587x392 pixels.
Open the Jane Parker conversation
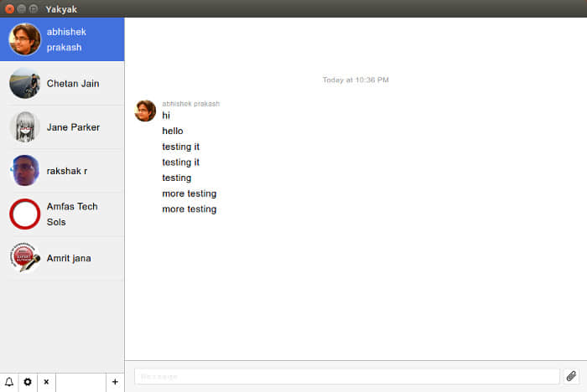(x=62, y=127)
